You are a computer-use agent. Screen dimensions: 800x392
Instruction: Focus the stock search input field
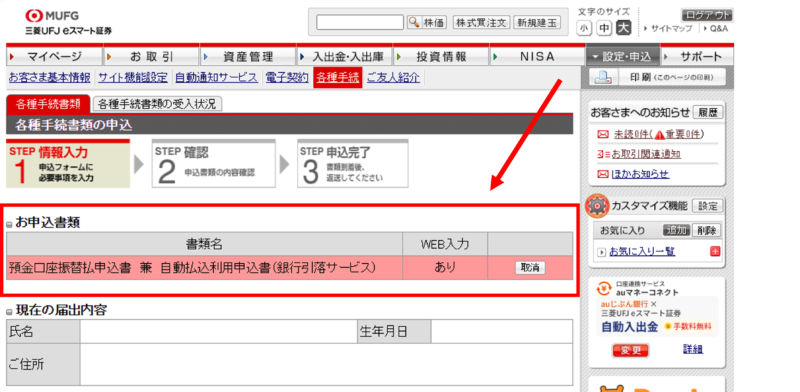pyautogui.click(x=360, y=22)
